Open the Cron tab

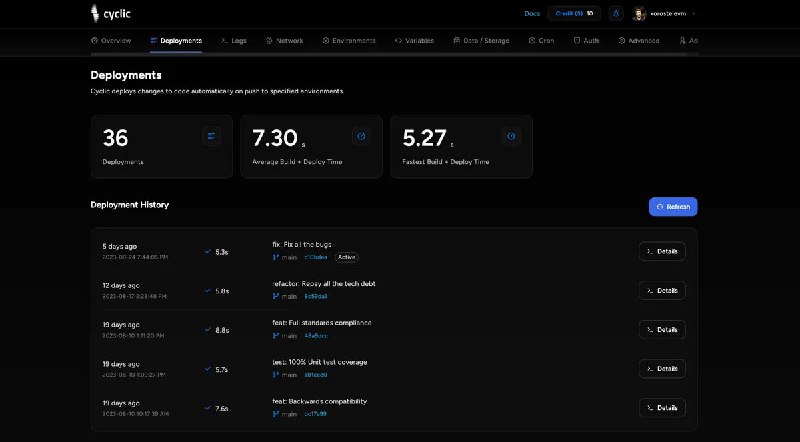[541, 41]
